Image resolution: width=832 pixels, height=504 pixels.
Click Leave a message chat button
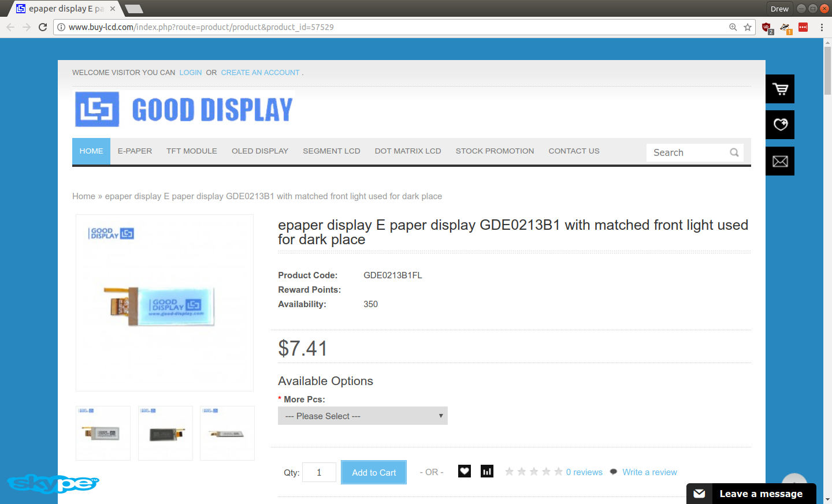coord(751,494)
